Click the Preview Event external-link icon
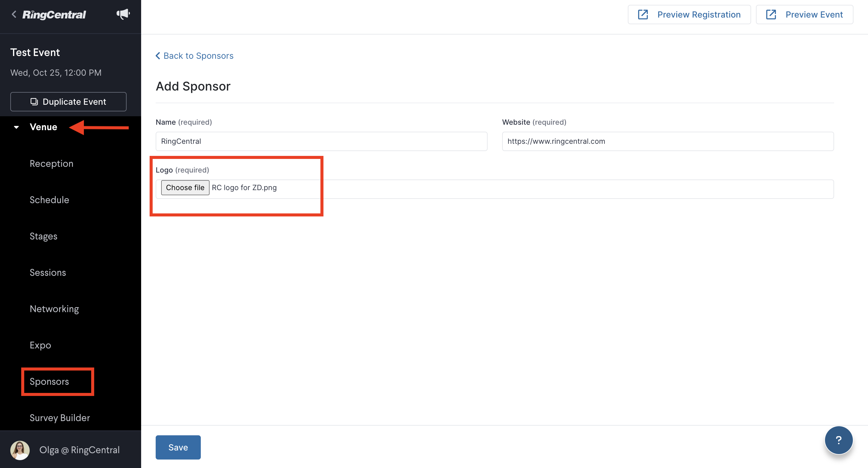 [x=770, y=15]
